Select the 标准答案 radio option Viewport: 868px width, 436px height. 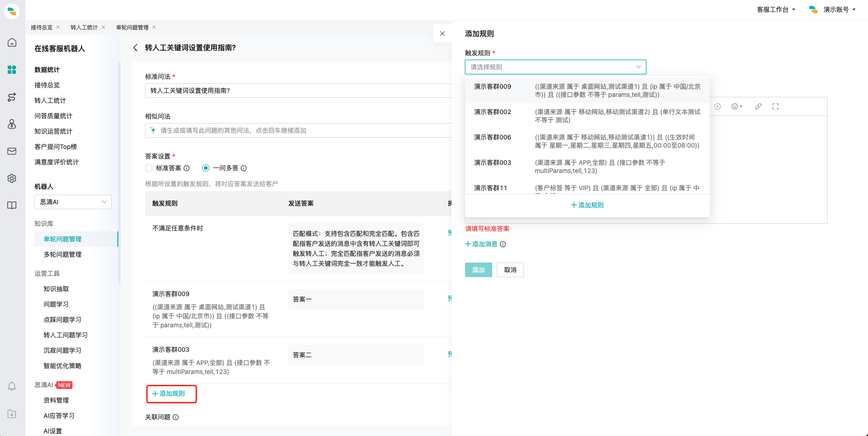point(149,168)
